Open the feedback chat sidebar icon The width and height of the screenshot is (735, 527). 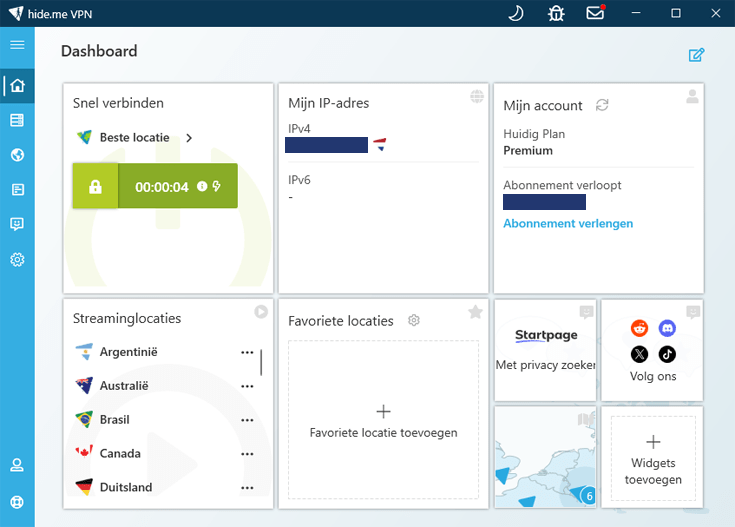point(17,224)
